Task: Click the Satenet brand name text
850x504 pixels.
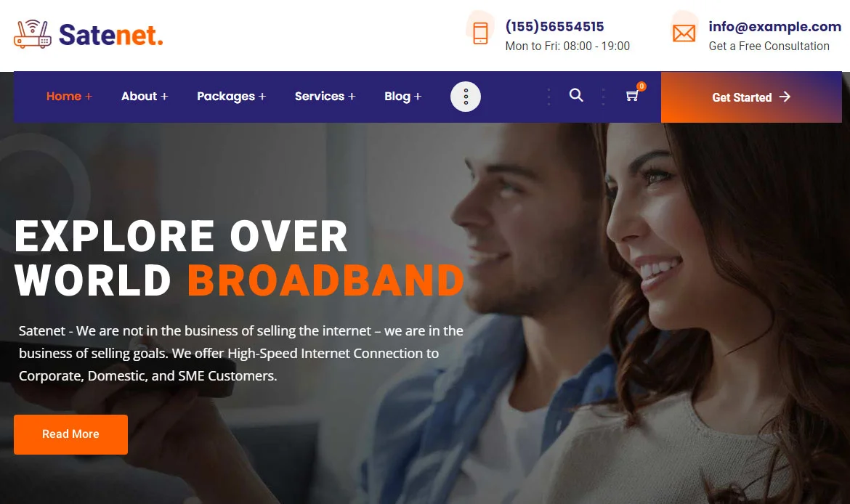Action: tap(110, 35)
